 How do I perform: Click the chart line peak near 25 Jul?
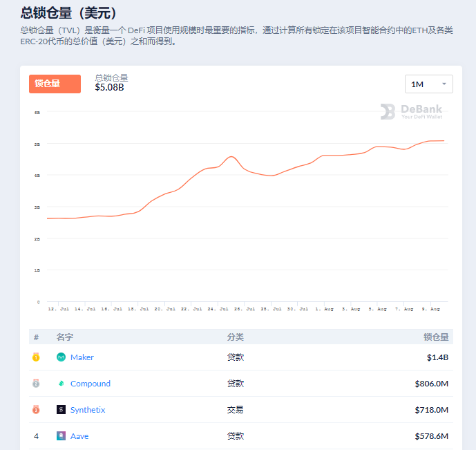click(231, 157)
